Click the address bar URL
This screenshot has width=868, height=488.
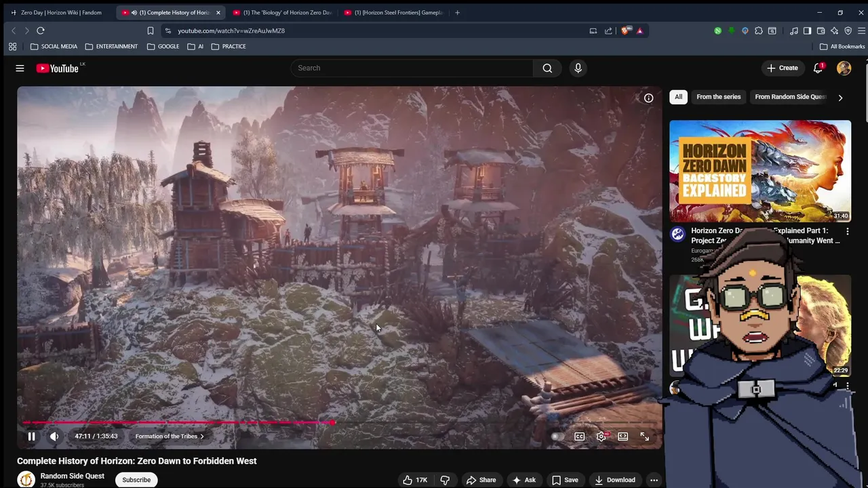tap(231, 30)
